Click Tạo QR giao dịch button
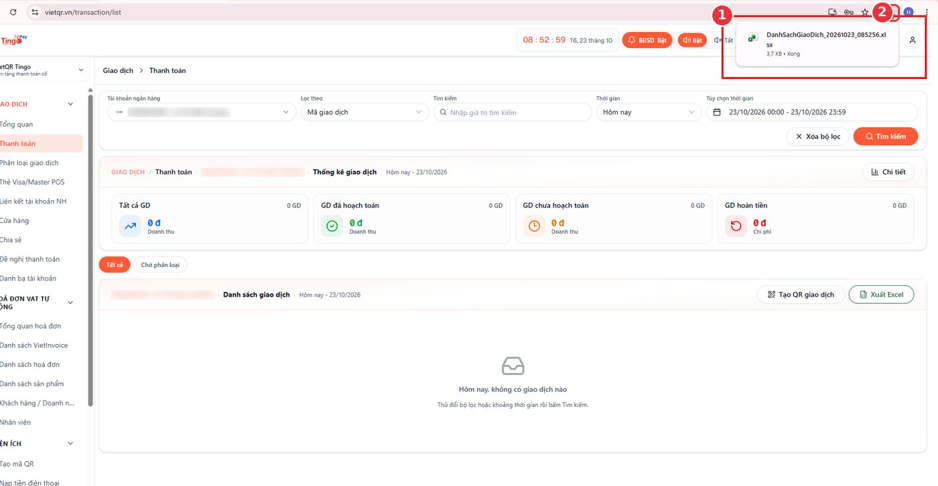 pos(800,294)
